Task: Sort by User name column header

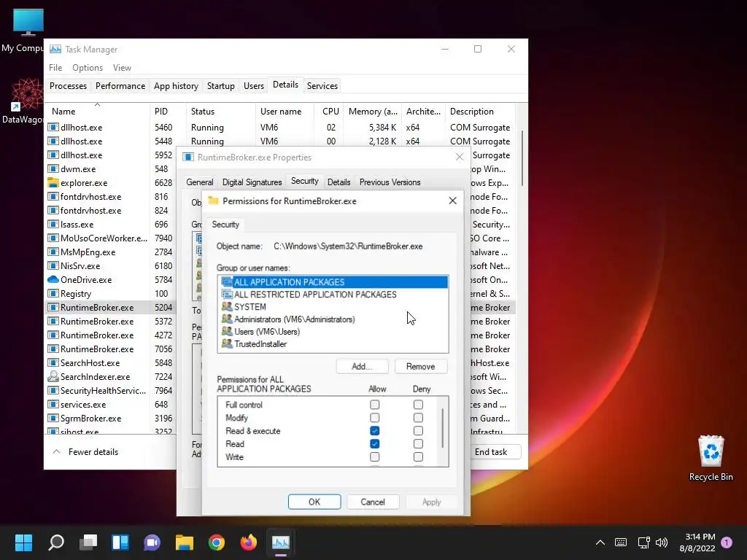Action: click(x=285, y=112)
